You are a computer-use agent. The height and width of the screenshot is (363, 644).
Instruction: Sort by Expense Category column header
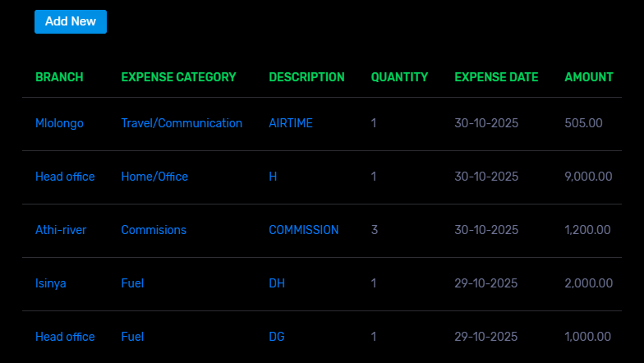pyautogui.click(x=178, y=77)
